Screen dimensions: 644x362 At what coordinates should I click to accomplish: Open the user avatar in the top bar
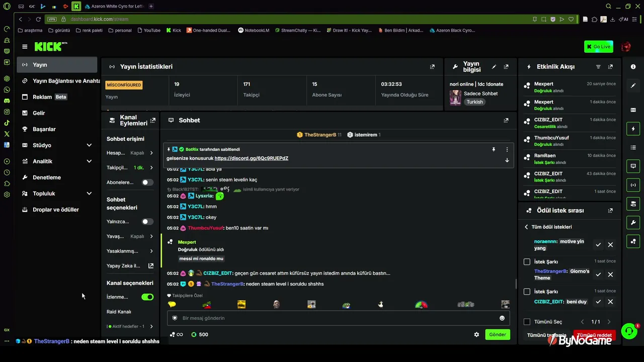(x=626, y=47)
